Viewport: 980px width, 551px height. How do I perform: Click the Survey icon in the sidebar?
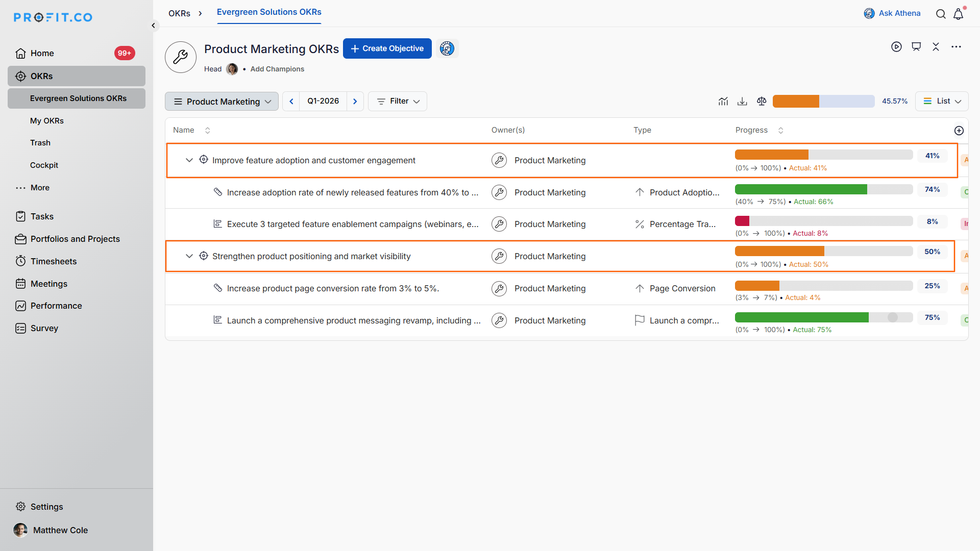click(x=20, y=328)
